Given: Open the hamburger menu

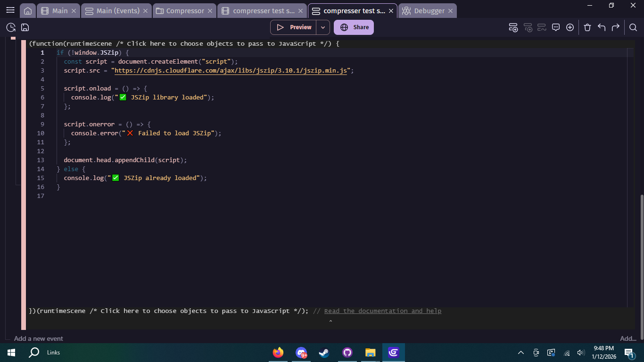Looking at the screenshot, I should tap(10, 10).
